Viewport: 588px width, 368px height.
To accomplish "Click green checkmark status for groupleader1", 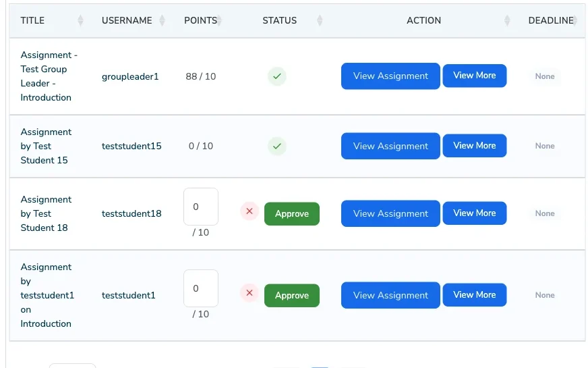I will click(277, 76).
